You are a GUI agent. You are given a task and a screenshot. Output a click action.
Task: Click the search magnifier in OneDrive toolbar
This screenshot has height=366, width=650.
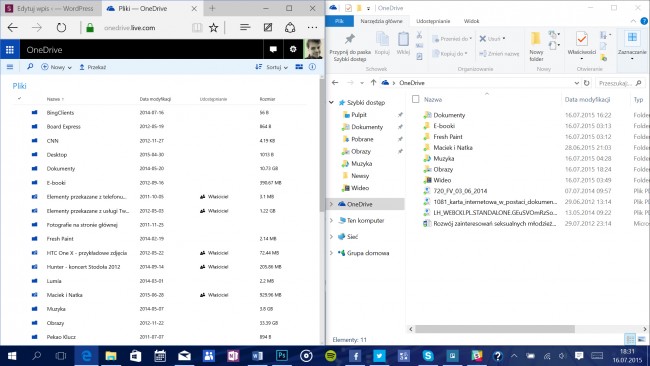30,67
